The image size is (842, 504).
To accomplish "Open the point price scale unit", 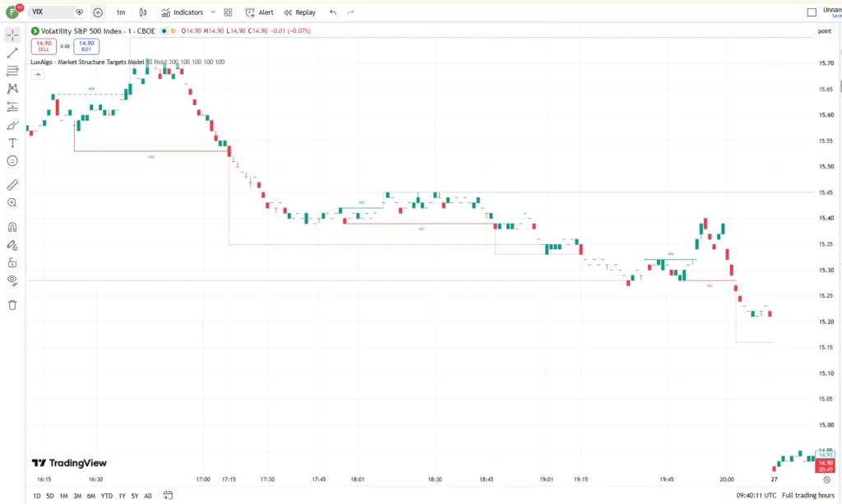I will (x=825, y=31).
